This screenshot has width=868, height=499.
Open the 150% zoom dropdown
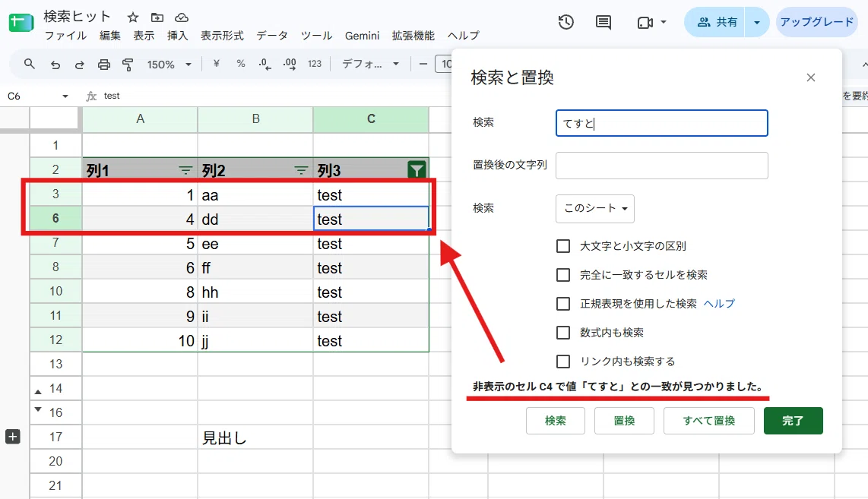[169, 65]
